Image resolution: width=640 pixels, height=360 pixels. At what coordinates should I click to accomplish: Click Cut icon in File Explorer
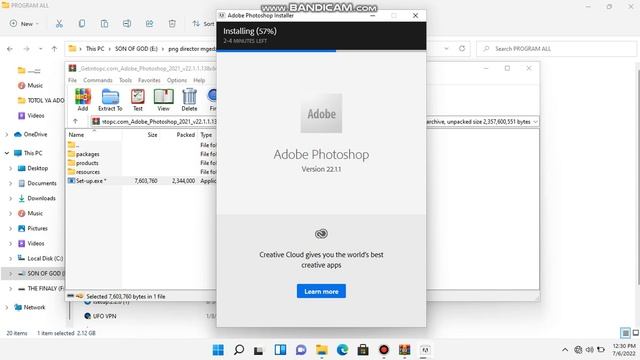(x=59, y=24)
